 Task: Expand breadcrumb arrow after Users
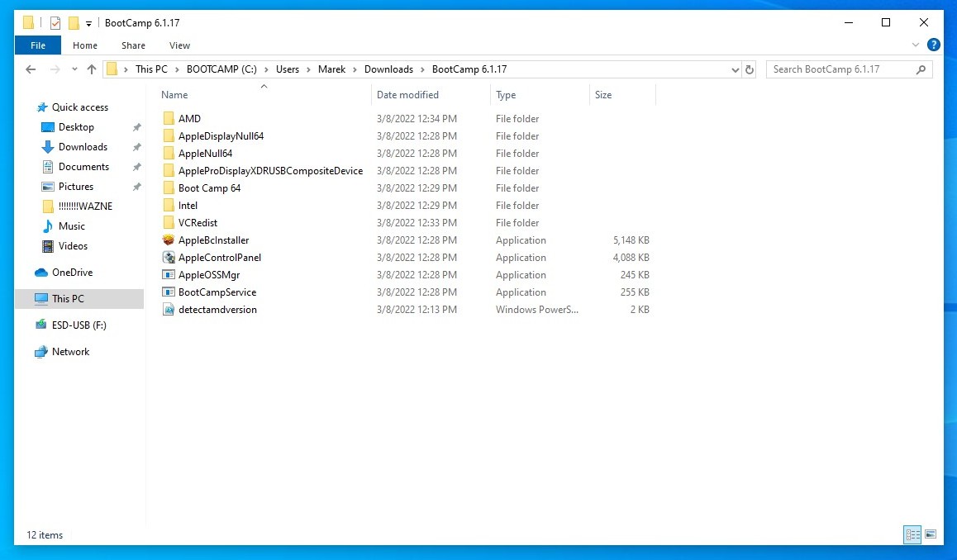[x=309, y=69]
